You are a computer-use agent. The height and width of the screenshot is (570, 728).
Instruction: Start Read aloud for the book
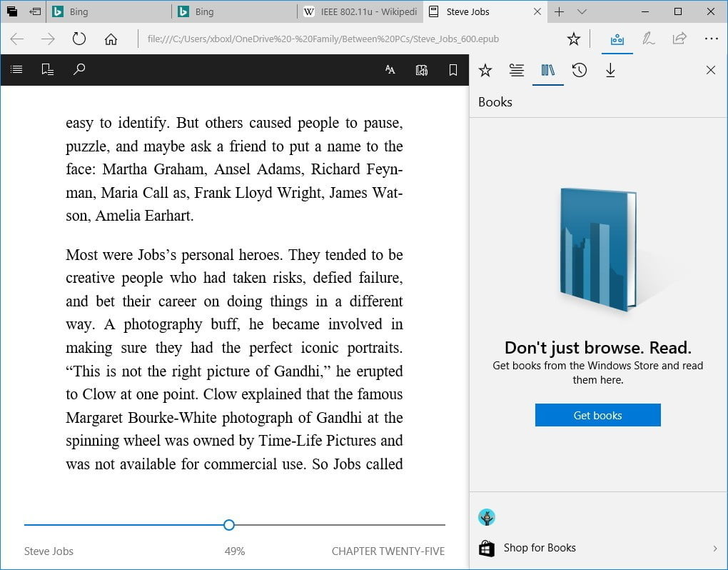421,69
